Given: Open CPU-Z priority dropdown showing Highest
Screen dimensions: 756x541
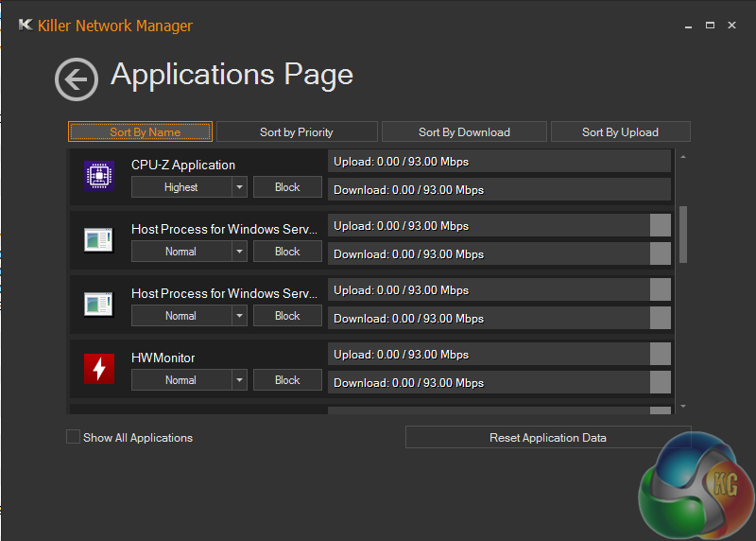Looking at the screenshot, I should [180, 187].
